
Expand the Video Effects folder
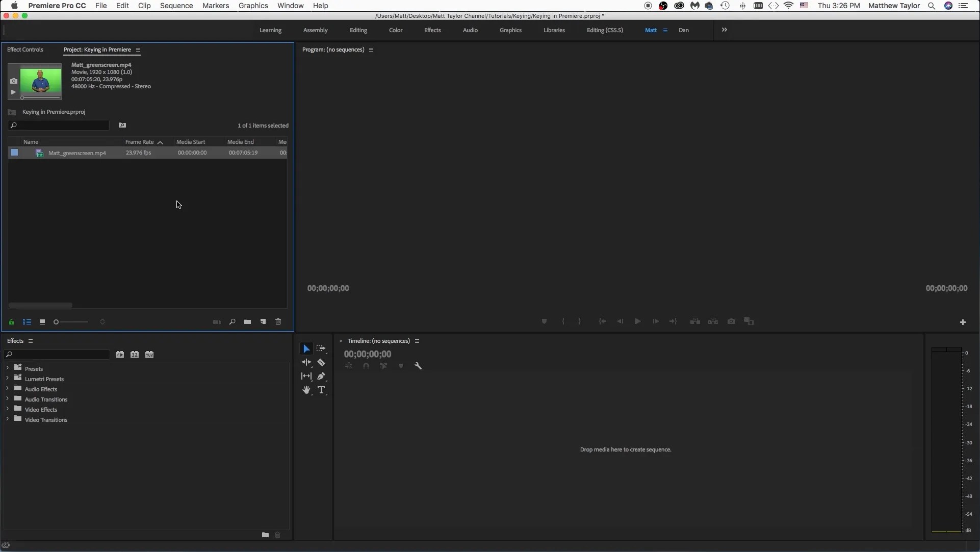click(x=8, y=409)
